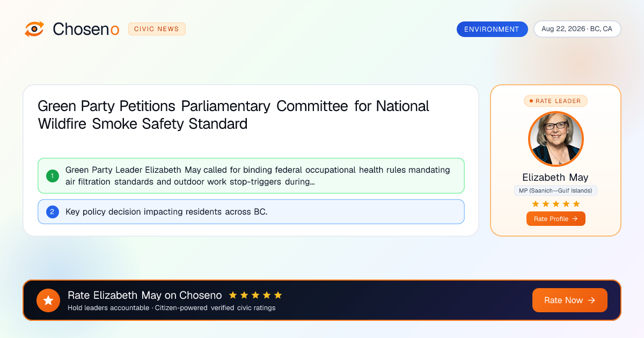This screenshot has width=644, height=338.
Task: Open the Key policy decision summary point
Action: (251, 211)
